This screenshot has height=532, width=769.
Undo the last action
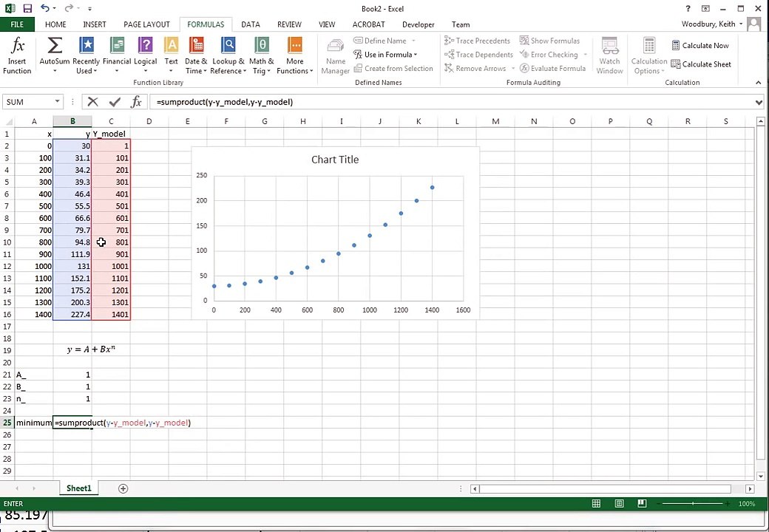coord(44,8)
